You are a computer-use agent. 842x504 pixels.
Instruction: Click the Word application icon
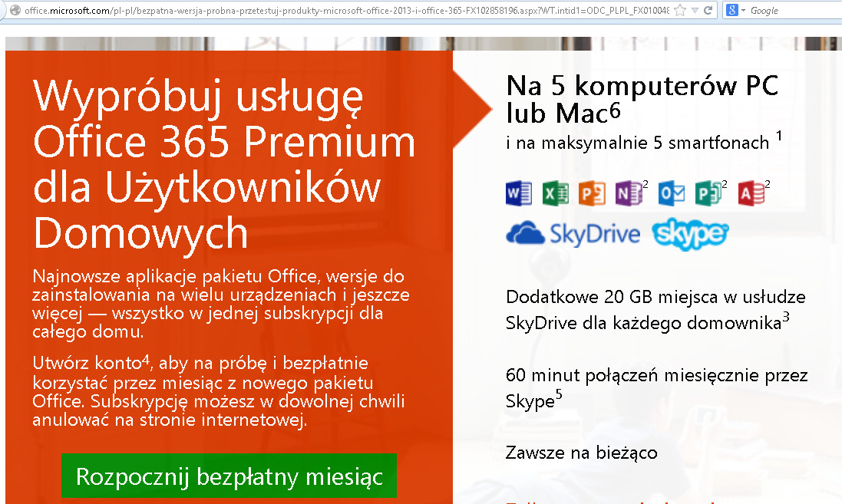519,194
